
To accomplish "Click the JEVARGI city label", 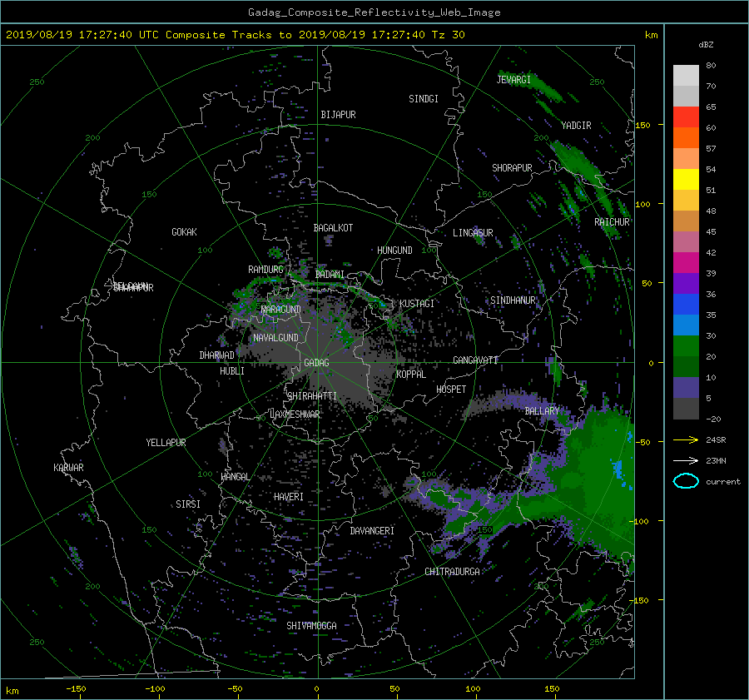I will [x=513, y=80].
